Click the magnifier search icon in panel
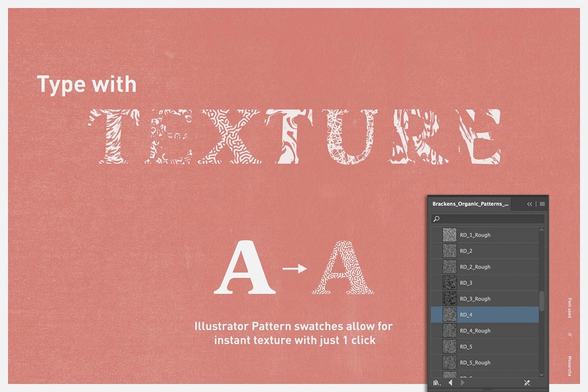Viewport: 588px width, 392px height. click(436, 219)
